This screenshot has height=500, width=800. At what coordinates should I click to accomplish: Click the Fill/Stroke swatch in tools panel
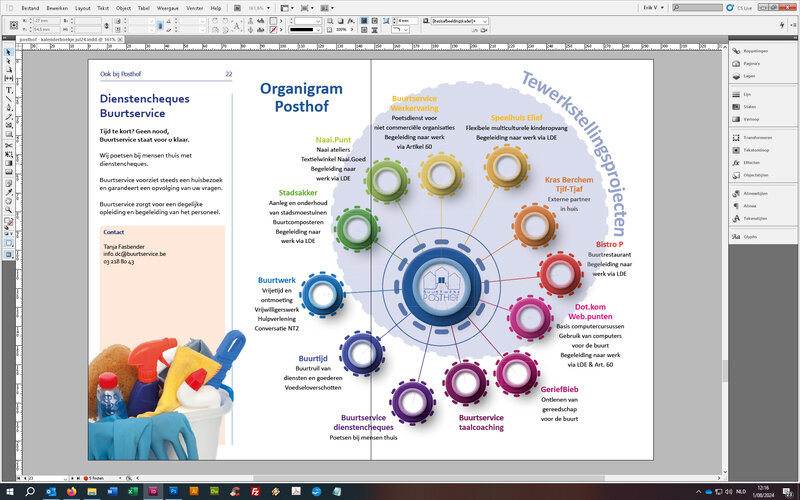9,223
